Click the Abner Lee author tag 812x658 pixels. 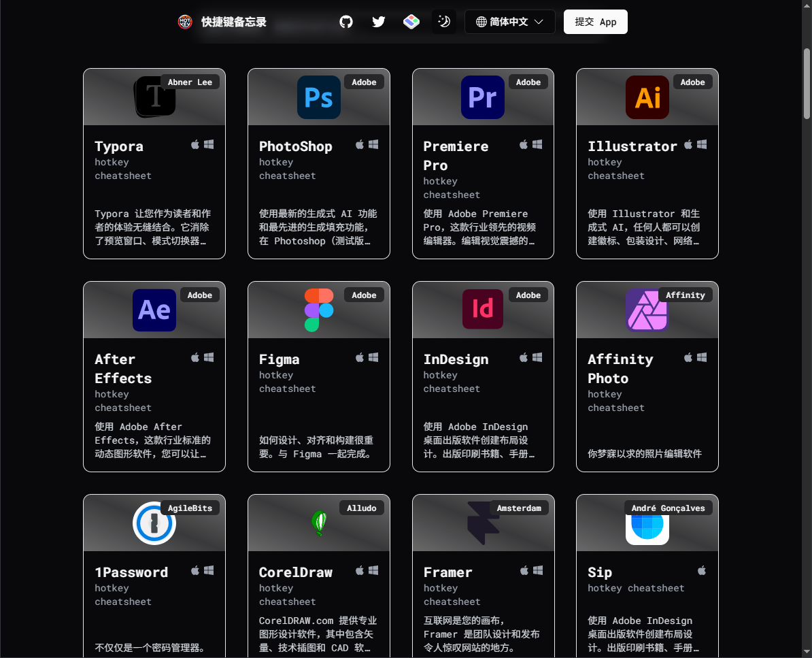[190, 82]
